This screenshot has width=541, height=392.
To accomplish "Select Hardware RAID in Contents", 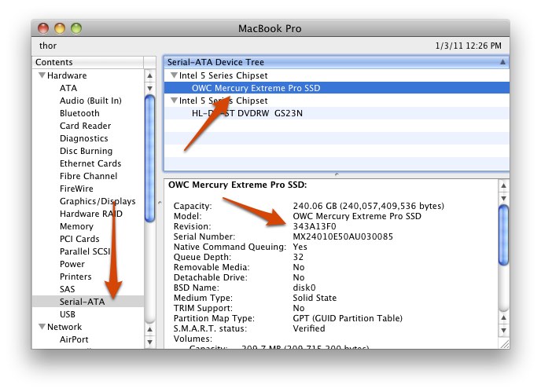I will click(x=91, y=214).
